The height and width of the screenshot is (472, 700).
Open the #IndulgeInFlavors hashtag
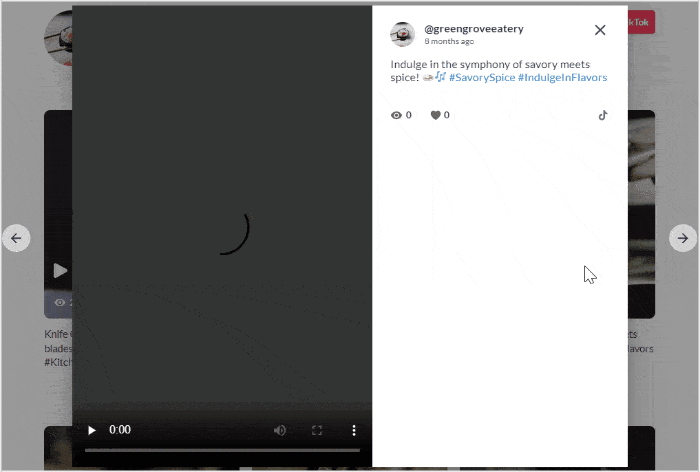coord(562,77)
